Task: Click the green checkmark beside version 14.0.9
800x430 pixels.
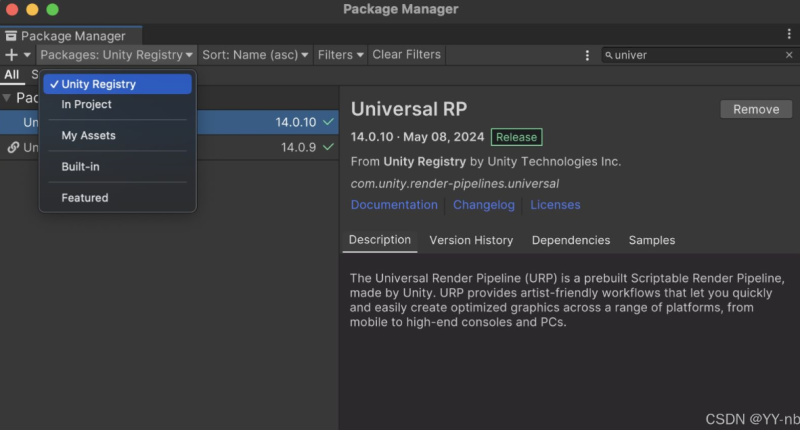Action: coord(329,147)
